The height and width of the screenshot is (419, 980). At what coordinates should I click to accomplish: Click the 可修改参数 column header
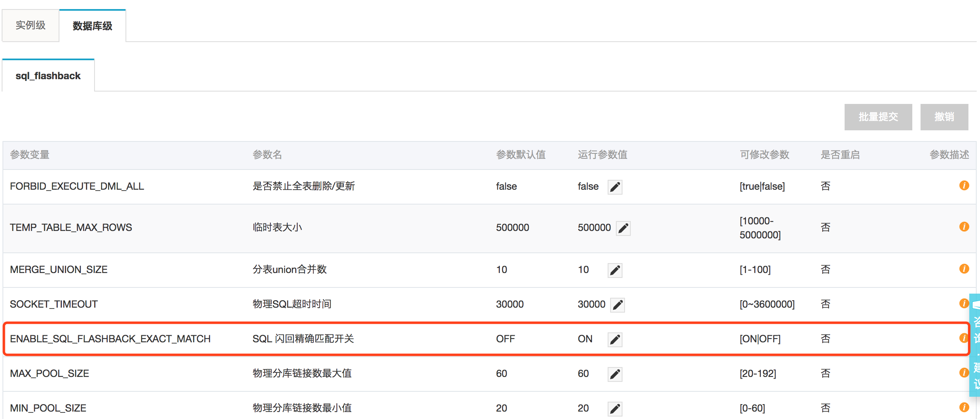click(x=765, y=155)
